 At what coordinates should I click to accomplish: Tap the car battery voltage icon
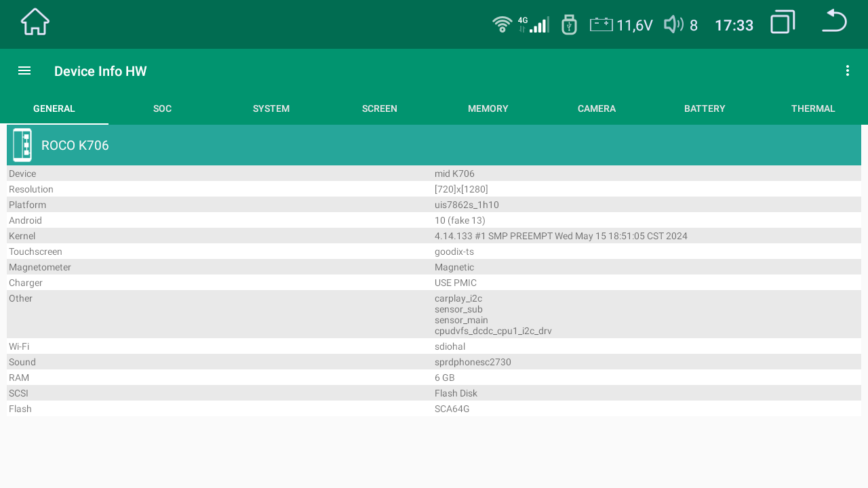[601, 25]
